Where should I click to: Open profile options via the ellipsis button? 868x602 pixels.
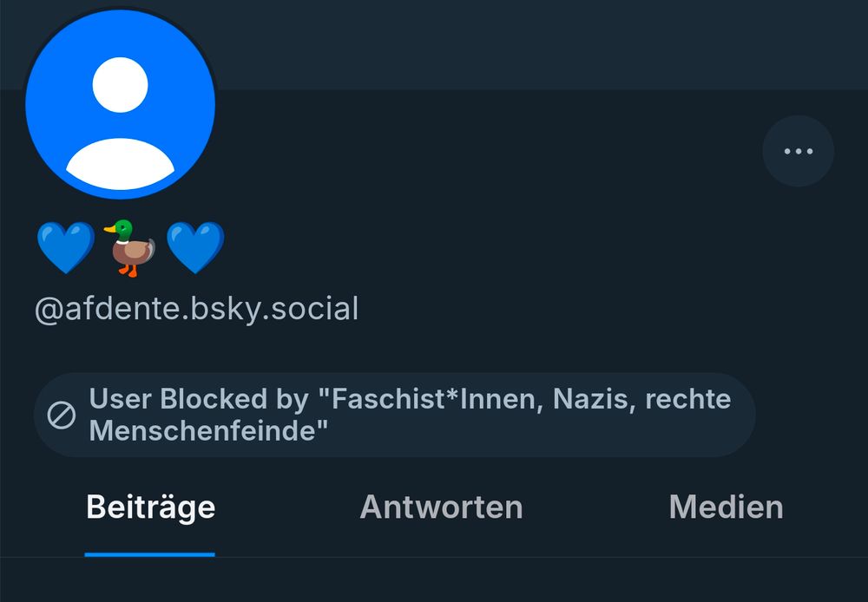(x=797, y=150)
